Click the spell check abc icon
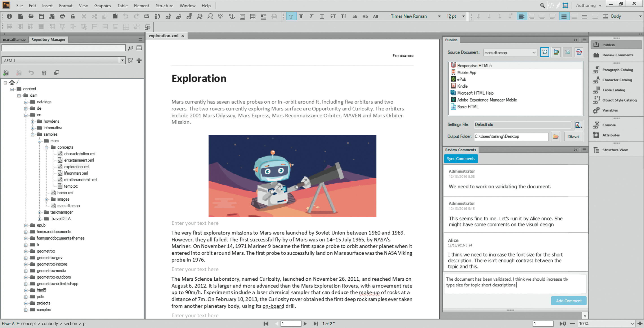 click(x=220, y=16)
